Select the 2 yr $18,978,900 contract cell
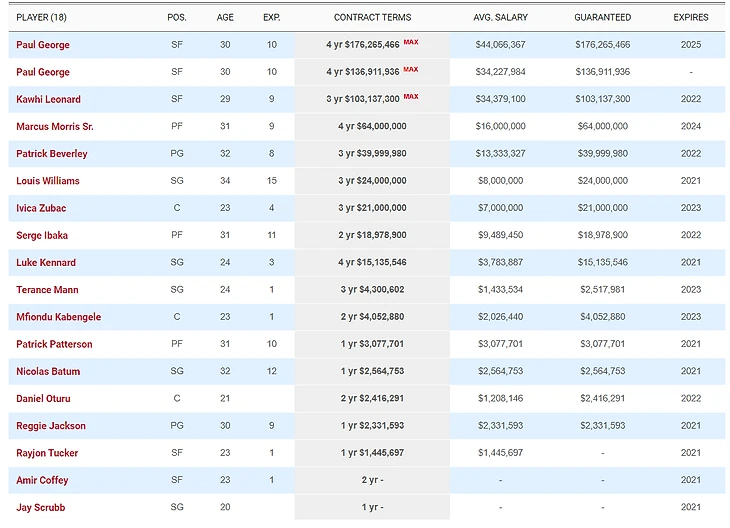This screenshot has width=730, height=528. (372, 235)
